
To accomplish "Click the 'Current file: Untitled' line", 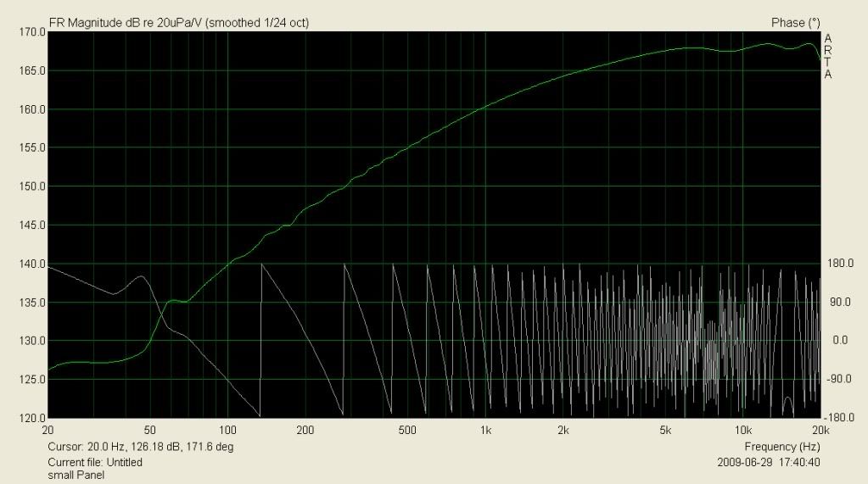I will pos(95,462).
